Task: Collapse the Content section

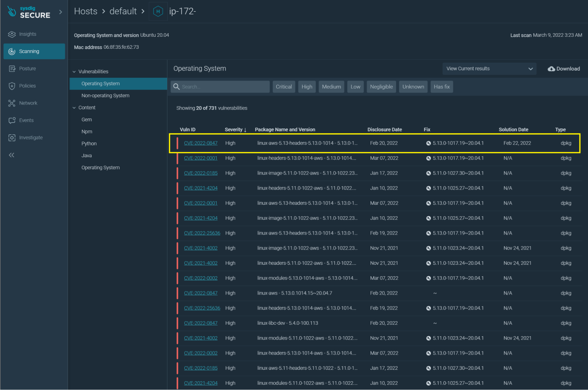Action: 74,107
